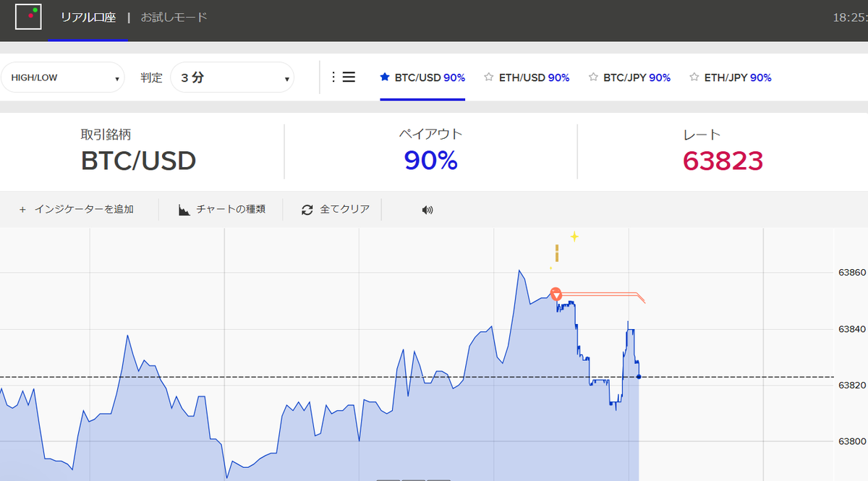Open the HIGH/LOW option type dropdown
868x481 pixels.
(63, 77)
